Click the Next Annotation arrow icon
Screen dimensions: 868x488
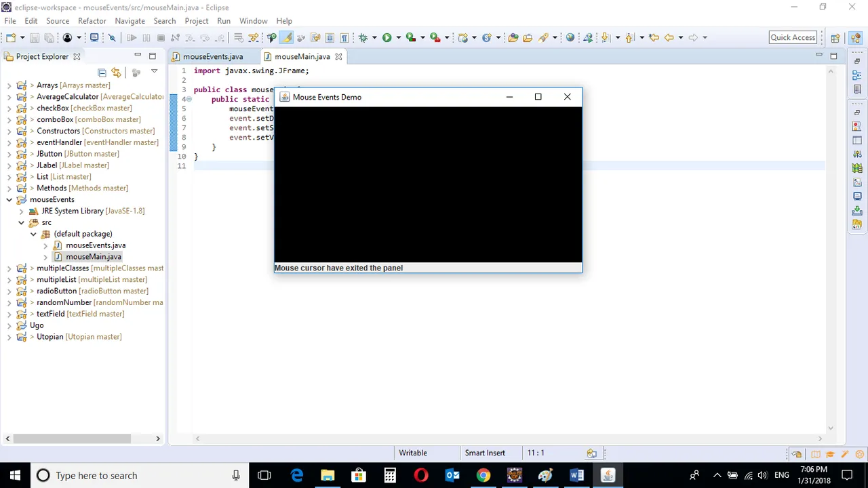click(x=606, y=37)
